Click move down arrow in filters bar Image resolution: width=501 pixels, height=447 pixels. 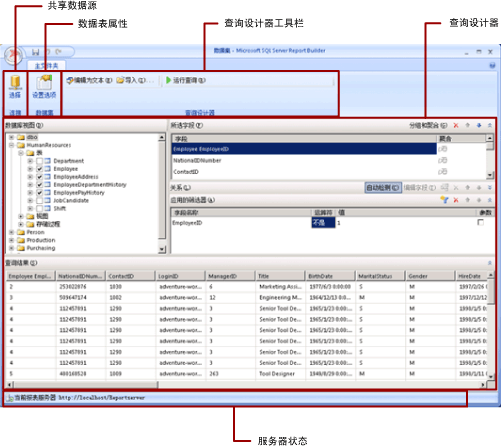coord(479,200)
